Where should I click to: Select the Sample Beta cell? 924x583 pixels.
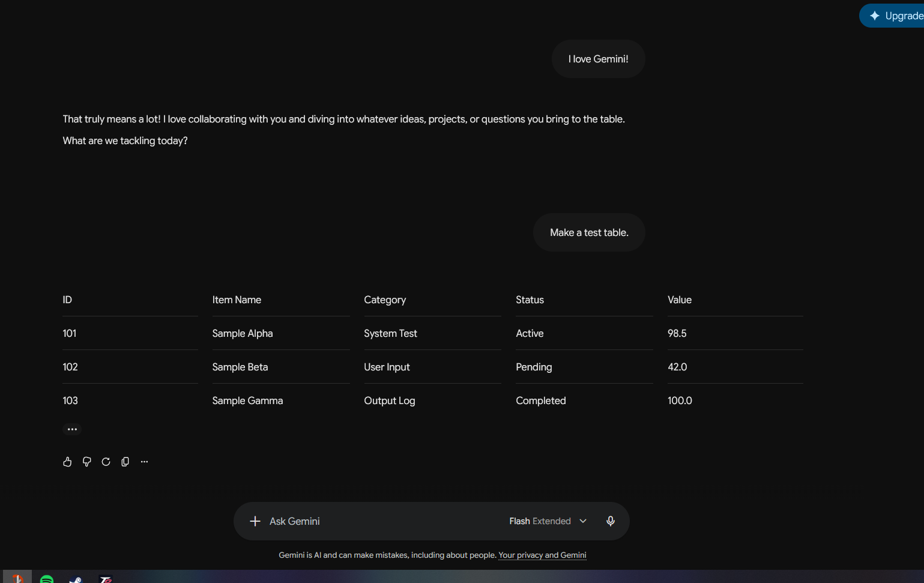point(240,367)
